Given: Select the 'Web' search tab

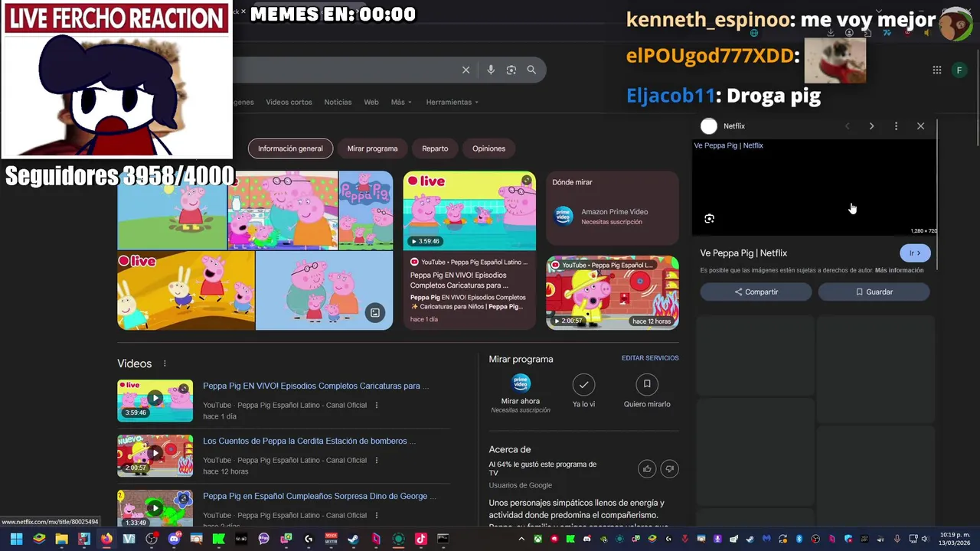Looking at the screenshot, I should 371,102.
